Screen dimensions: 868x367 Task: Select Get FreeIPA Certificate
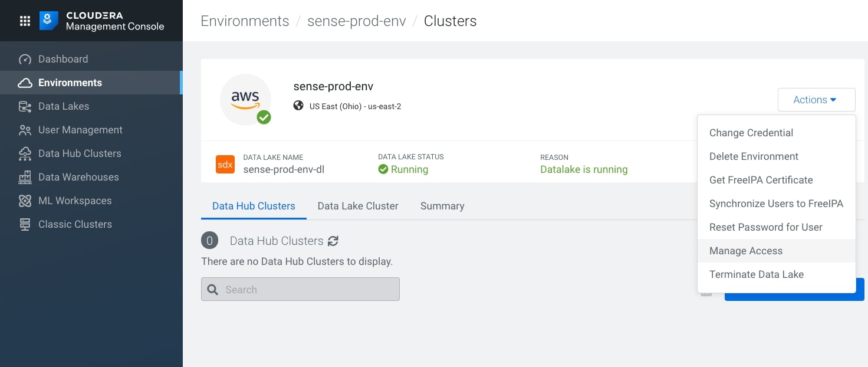pos(776,180)
